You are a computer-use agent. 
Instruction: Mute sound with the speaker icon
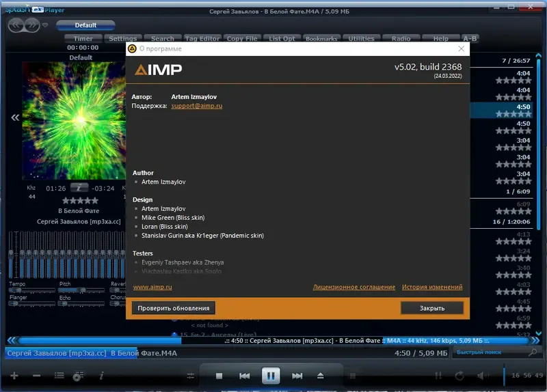tap(482, 376)
